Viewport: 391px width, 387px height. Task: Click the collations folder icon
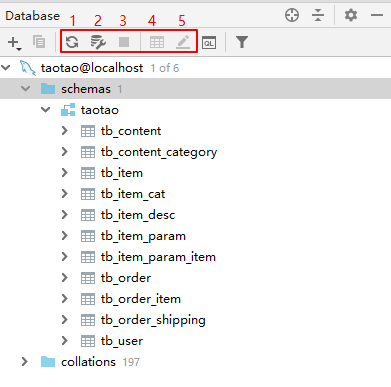pos(48,362)
